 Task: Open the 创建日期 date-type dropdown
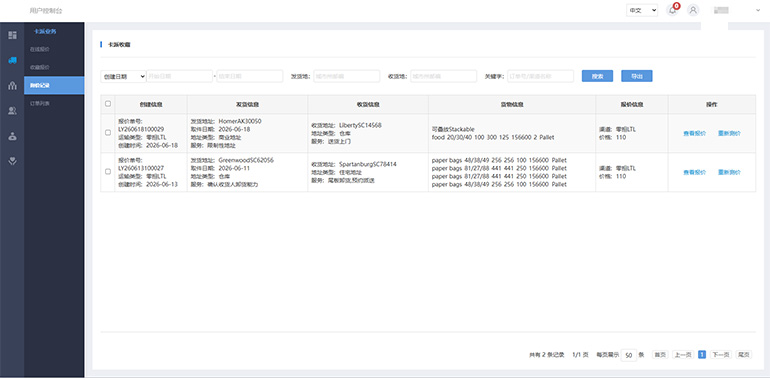tap(123, 76)
